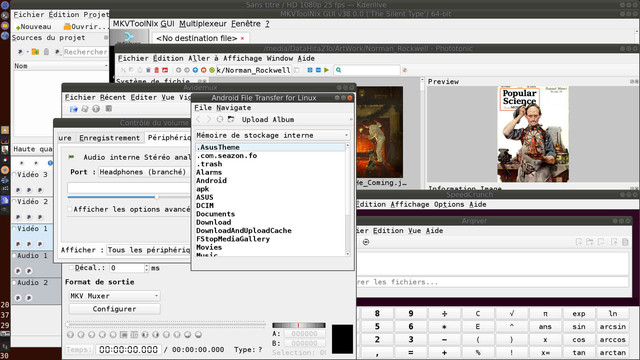Toggle Vidéo 1 track checkbox in Kdenlive

14,229
